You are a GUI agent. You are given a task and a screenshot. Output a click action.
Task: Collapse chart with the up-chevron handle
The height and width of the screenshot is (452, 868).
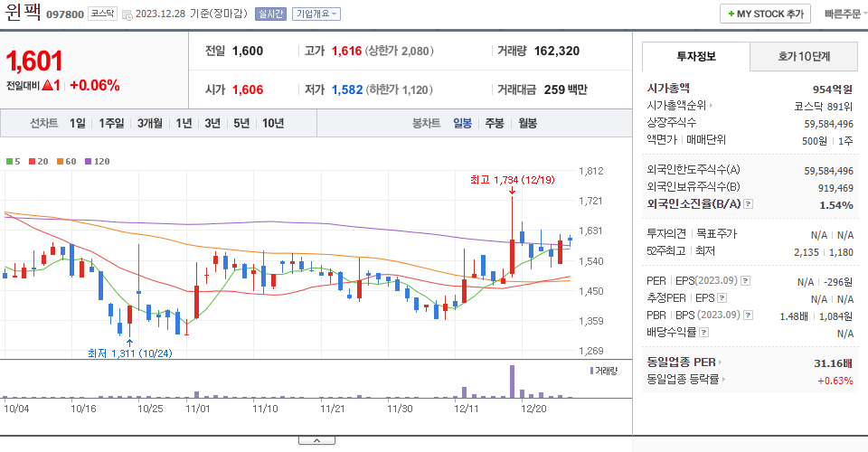(316, 440)
